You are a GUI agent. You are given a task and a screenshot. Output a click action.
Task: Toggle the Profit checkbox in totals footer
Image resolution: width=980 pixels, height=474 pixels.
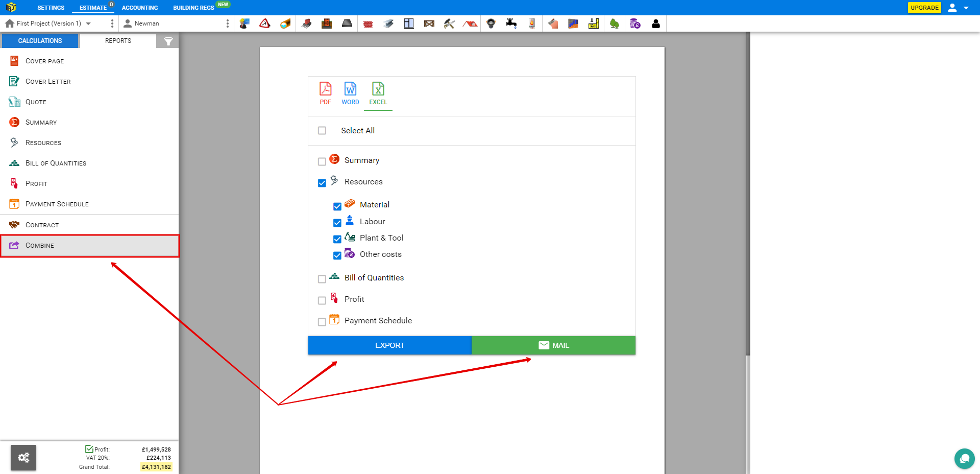pyautogui.click(x=89, y=449)
